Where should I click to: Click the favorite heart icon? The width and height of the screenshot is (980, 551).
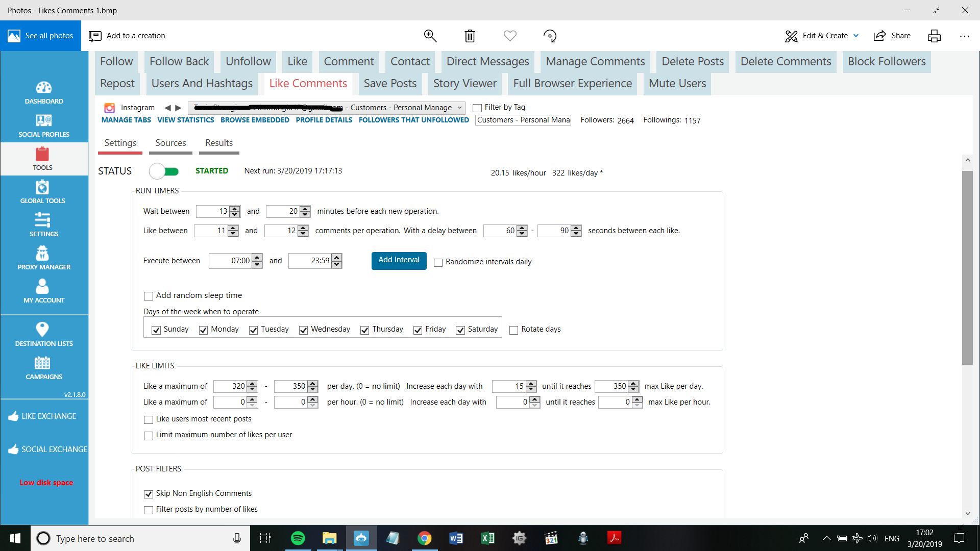pyautogui.click(x=510, y=36)
